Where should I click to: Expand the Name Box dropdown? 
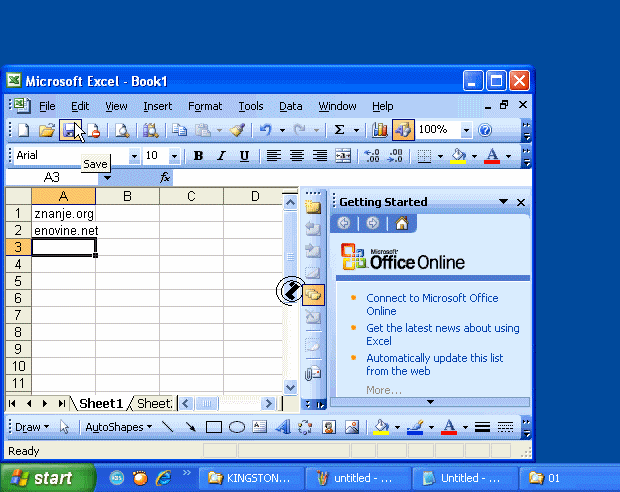(107, 178)
